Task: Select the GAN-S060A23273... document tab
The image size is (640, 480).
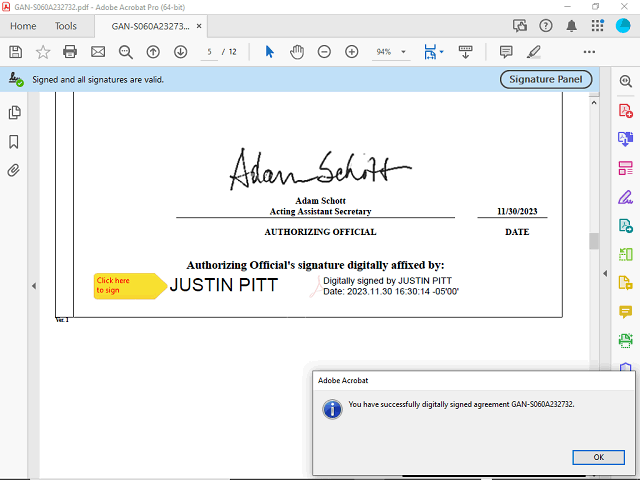Action: tap(150, 26)
